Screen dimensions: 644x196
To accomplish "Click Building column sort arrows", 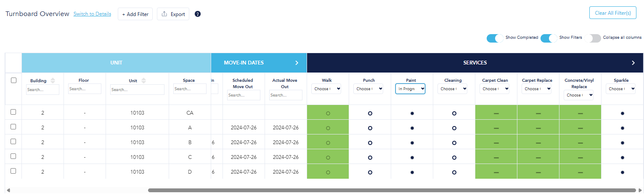I will (x=53, y=81).
